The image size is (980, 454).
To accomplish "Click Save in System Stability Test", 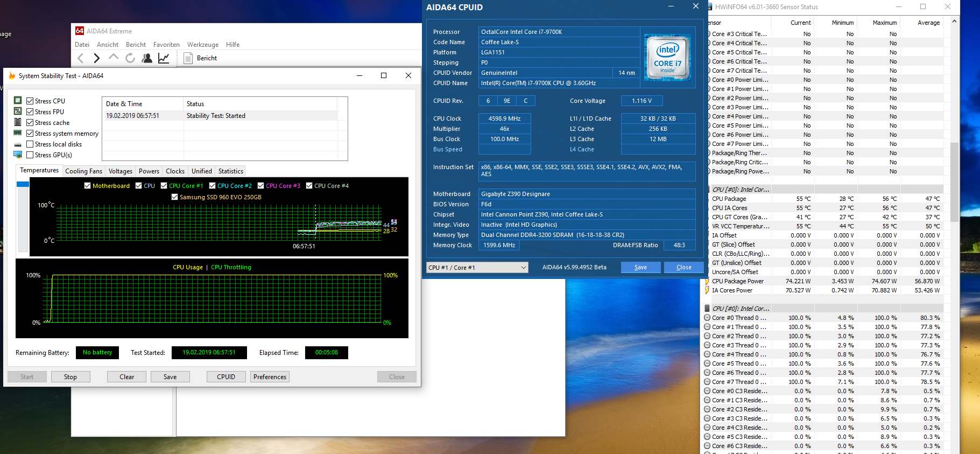I will pos(170,377).
